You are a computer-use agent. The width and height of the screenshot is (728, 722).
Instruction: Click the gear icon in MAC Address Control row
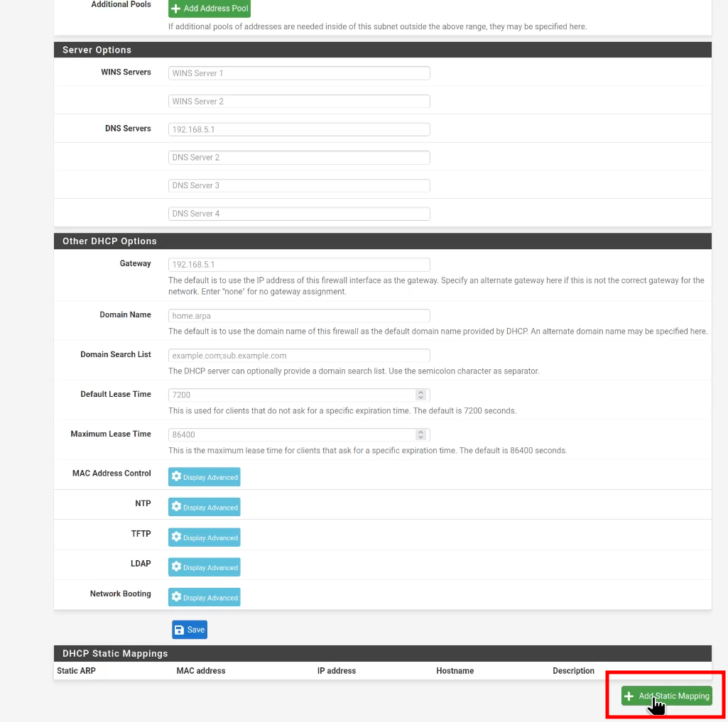click(176, 476)
